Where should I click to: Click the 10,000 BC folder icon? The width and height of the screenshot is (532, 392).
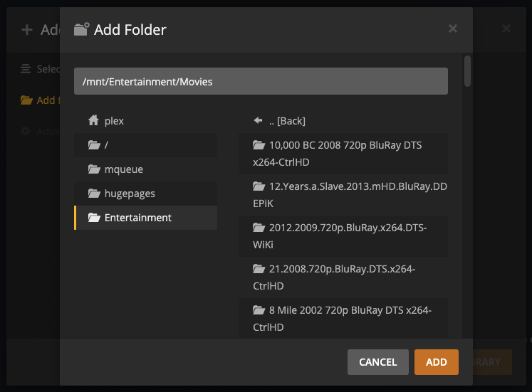coord(259,145)
